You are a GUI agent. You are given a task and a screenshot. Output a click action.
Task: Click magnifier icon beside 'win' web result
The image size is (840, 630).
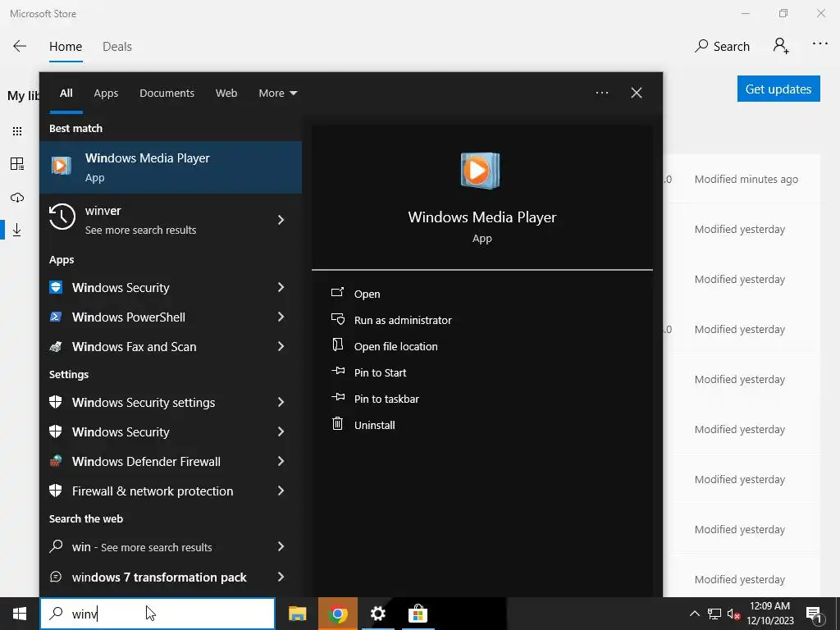tap(56, 546)
